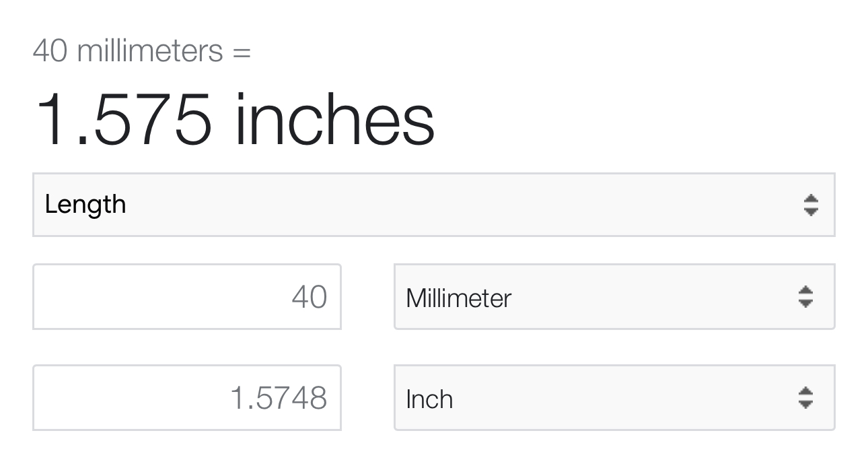
Task: Click the "Length" text in the category selector
Action: (85, 205)
